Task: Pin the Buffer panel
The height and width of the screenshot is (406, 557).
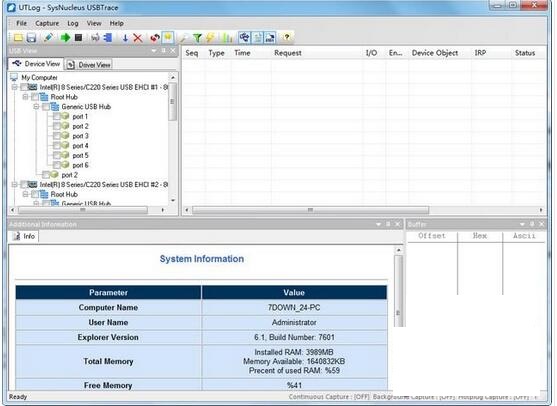Action: [x=532, y=224]
